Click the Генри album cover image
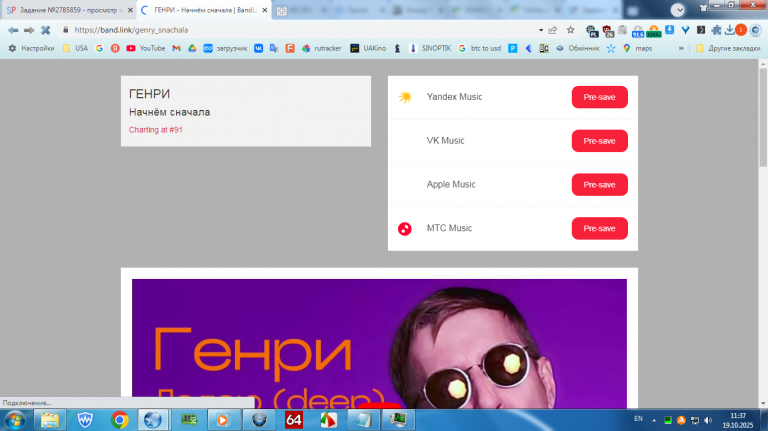The height and width of the screenshot is (431, 768). [379, 344]
